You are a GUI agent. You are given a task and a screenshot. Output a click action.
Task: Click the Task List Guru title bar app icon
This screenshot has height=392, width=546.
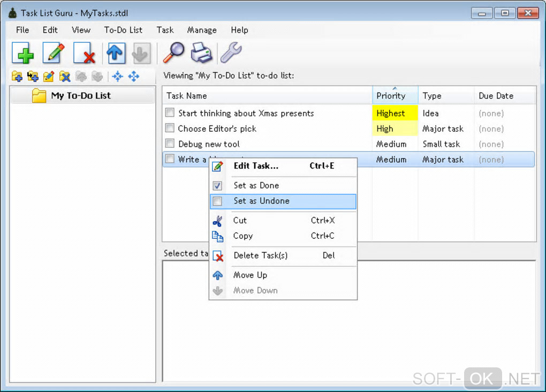point(12,13)
